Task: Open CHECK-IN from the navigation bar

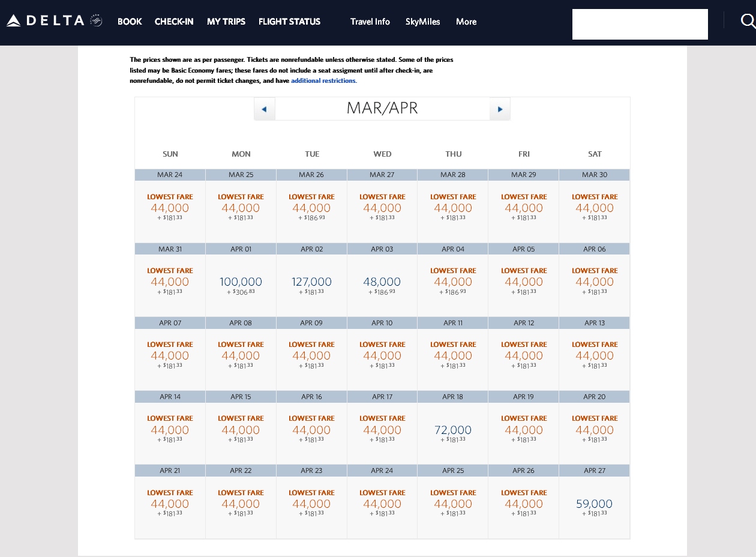Action: pyautogui.click(x=174, y=22)
